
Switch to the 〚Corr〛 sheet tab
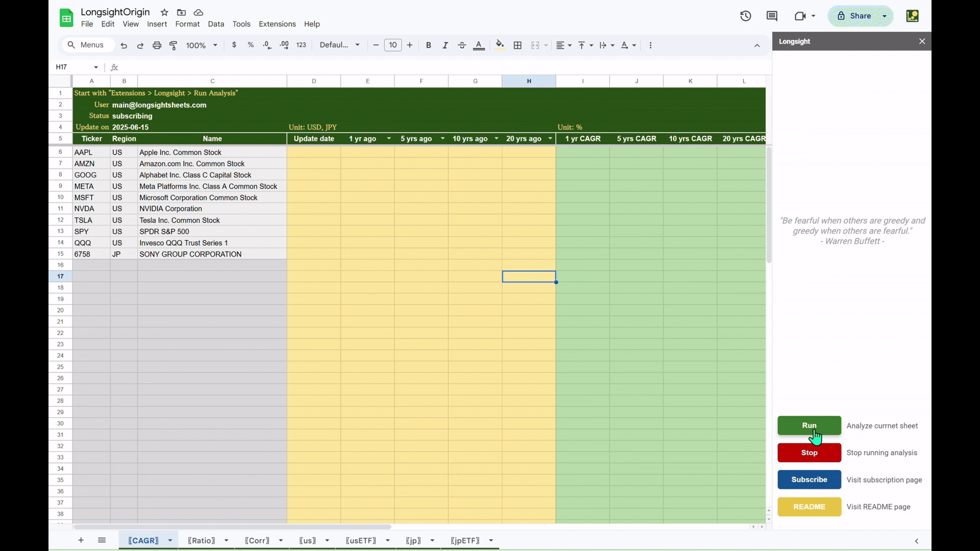(257, 540)
